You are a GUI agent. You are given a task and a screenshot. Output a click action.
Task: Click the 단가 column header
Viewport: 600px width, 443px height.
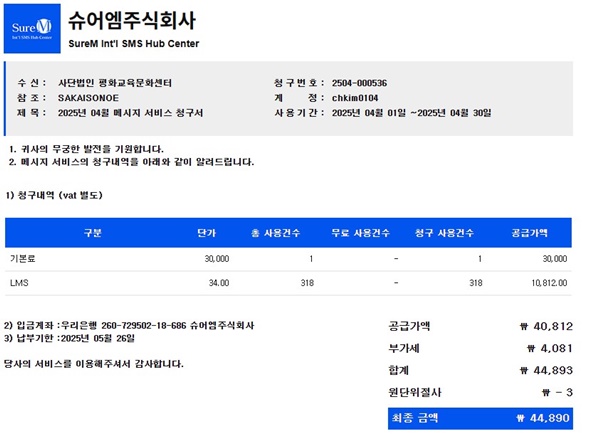(x=207, y=232)
